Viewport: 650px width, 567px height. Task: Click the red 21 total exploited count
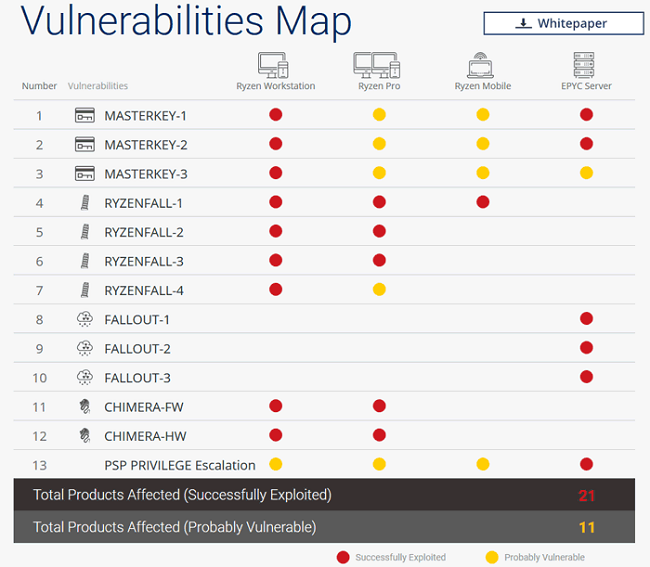pyautogui.click(x=586, y=495)
